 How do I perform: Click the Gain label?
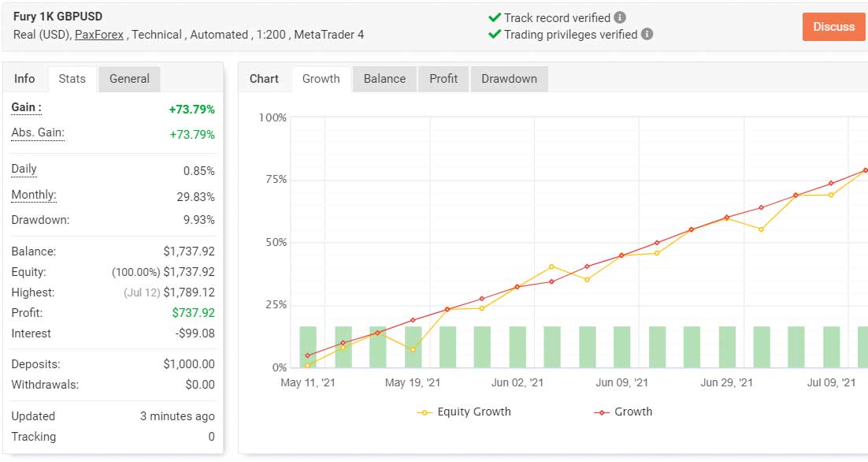click(x=26, y=107)
